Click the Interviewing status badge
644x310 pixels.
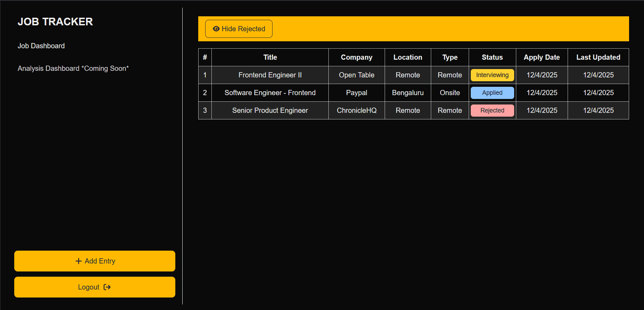492,75
